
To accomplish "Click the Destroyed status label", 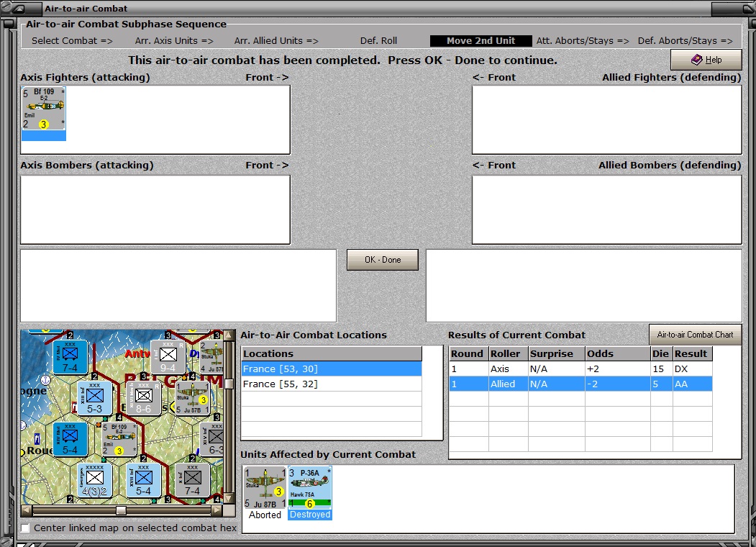I will (310, 515).
